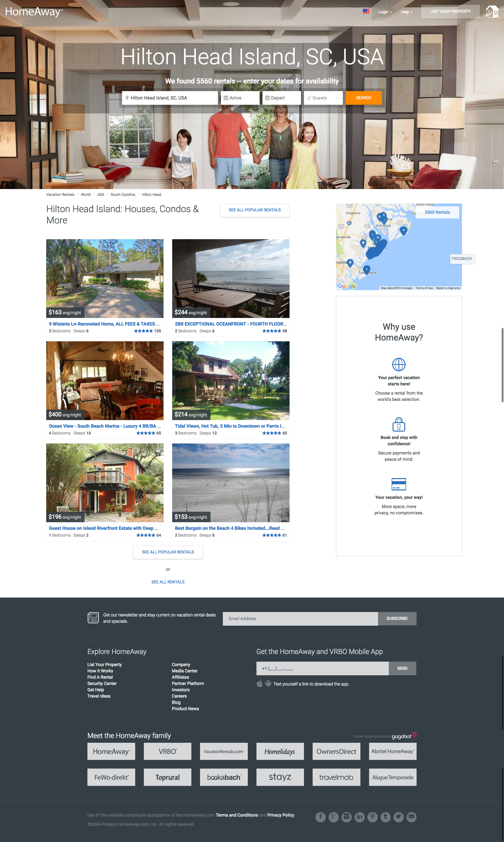Image resolution: width=504 pixels, height=842 pixels.
Task: Click the Homelidays brand tile
Action: [x=280, y=751]
